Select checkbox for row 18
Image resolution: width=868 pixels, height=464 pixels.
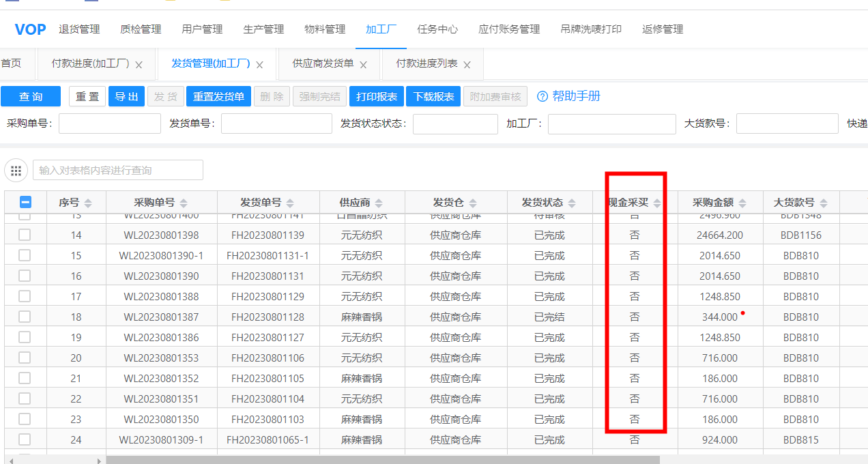[25, 317]
